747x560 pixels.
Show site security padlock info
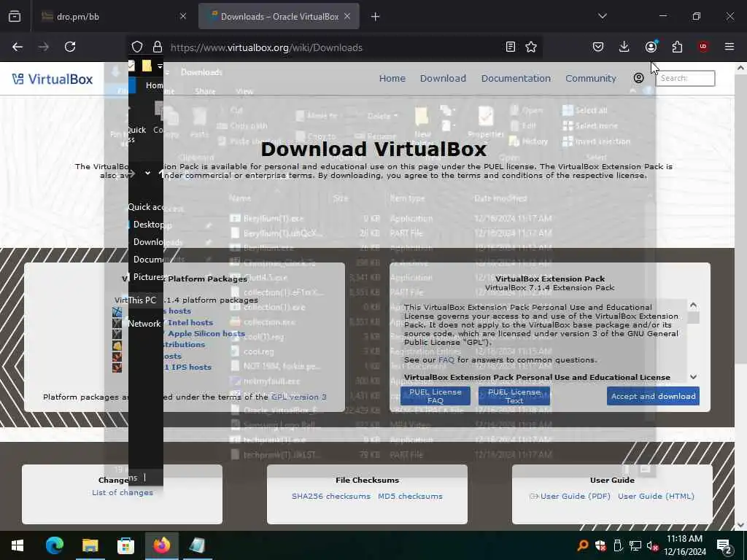(158, 47)
